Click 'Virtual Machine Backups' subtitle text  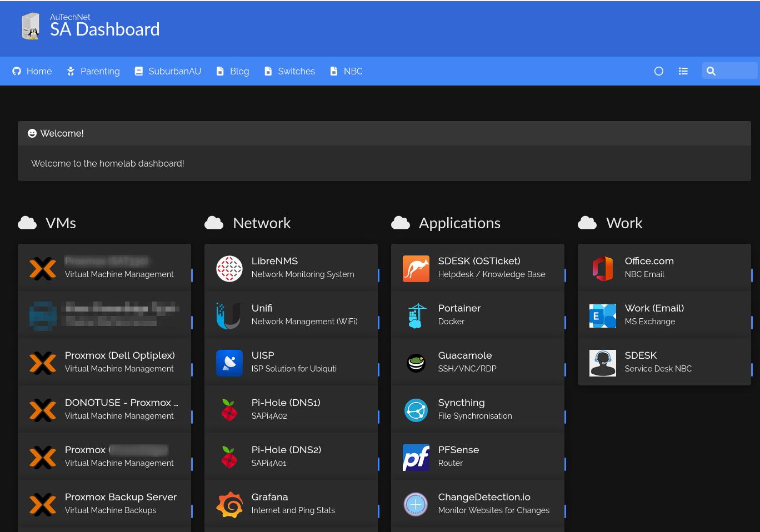111,510
